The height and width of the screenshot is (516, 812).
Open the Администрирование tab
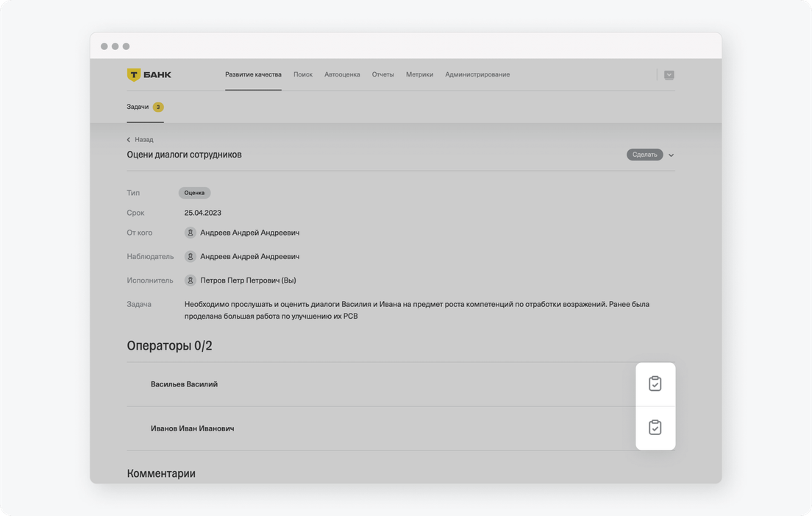[x=477, y=74]
